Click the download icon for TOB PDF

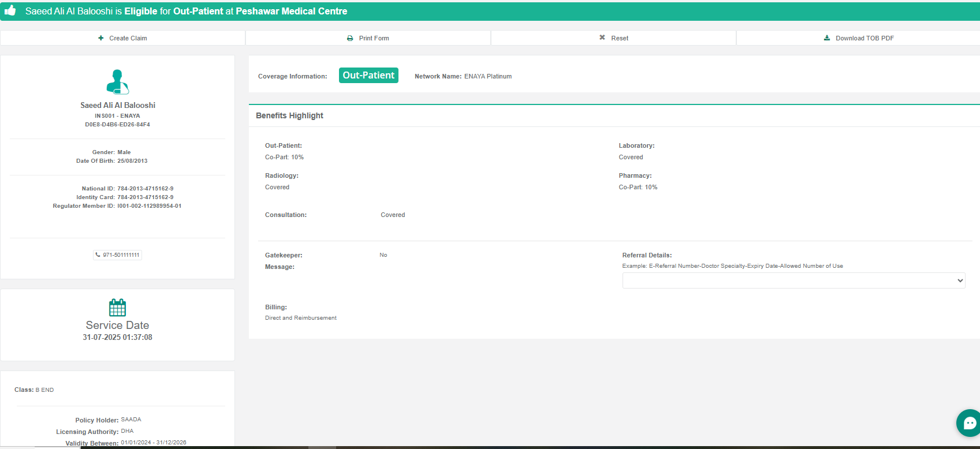pos(827,38)
